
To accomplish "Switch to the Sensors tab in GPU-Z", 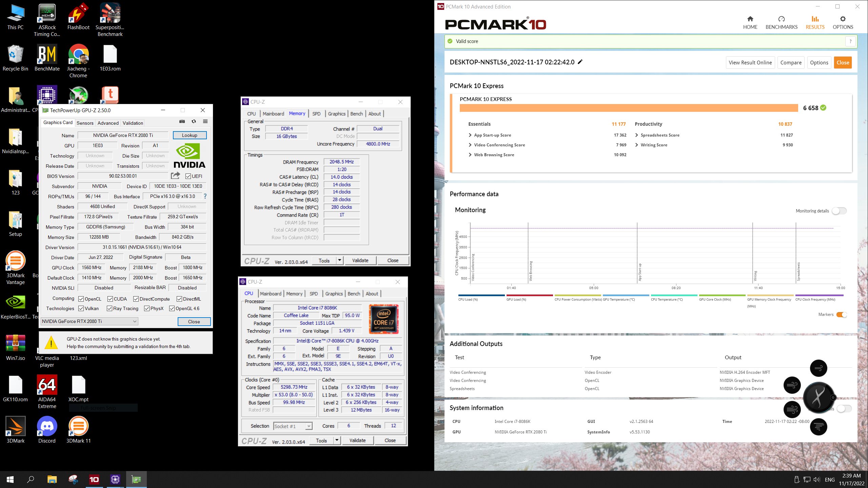I will click(85, 123).
